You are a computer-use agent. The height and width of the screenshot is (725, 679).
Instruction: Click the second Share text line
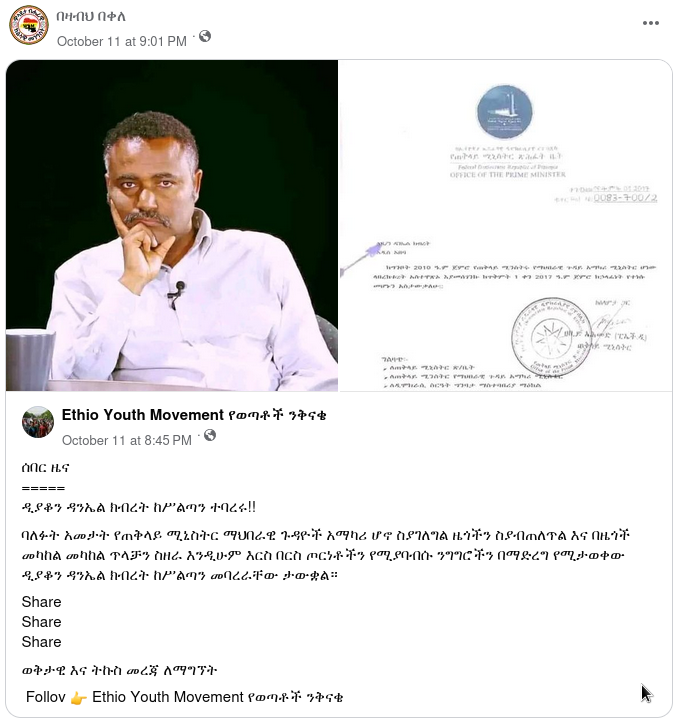(42, 622)
